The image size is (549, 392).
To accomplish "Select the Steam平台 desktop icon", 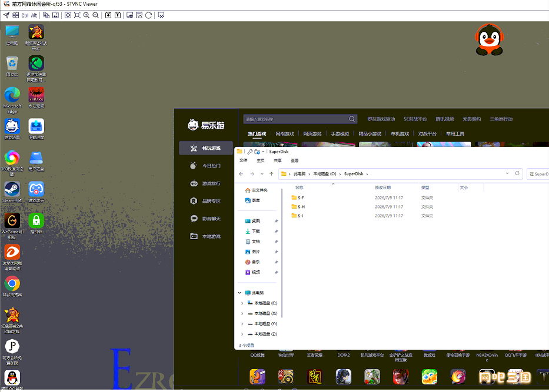I will [12, 192].
